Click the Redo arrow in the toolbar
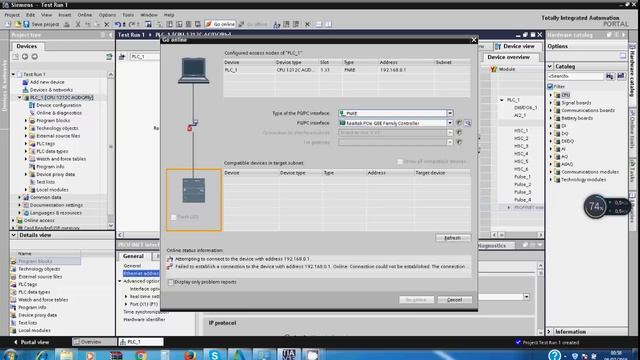 coord(133,24)
